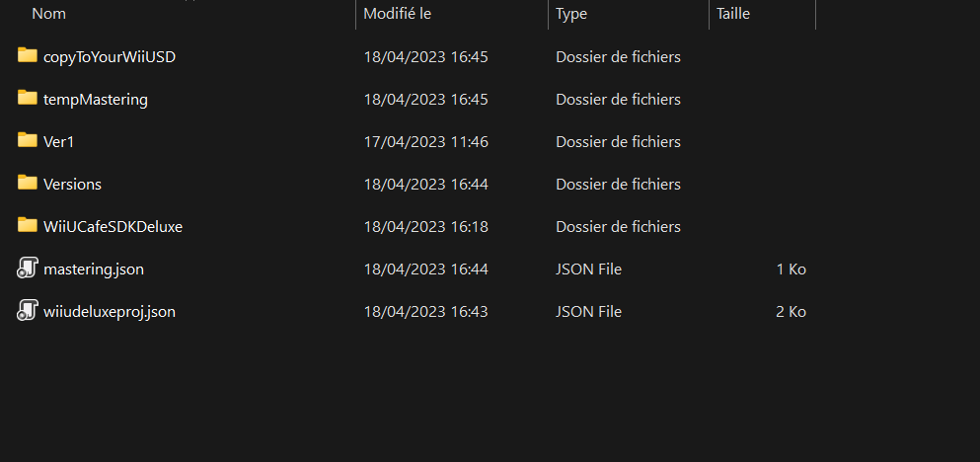This screenshot has height=462, width=980.
Task: Click the mastering.json file icon
Action: (x=27, y=269)
